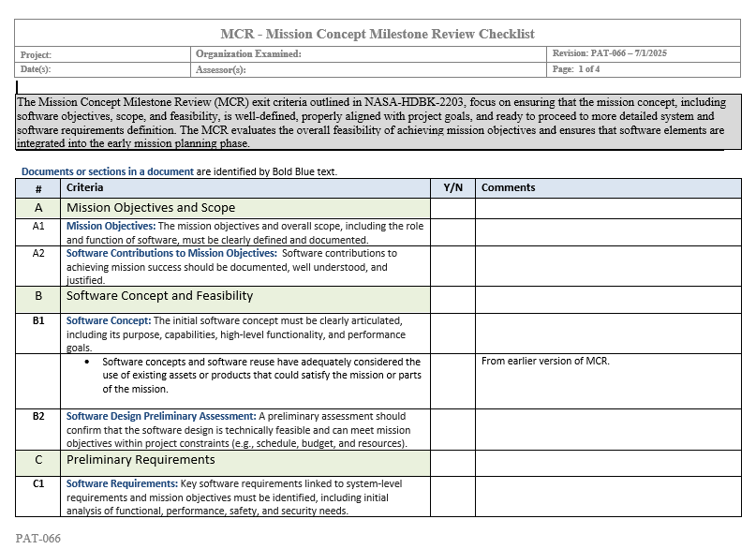Click the document title 'MCR - Mission Concept Milestone Review Checklist'
The height and width of the screenshot is (549, 756).
pos(378,34)
